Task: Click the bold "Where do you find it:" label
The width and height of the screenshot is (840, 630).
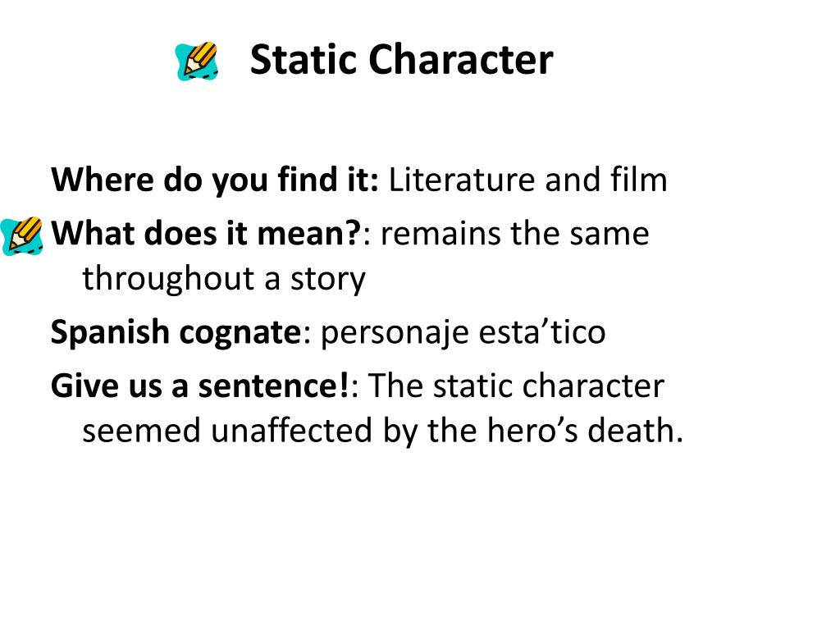Action: click(x=215, y=180)
